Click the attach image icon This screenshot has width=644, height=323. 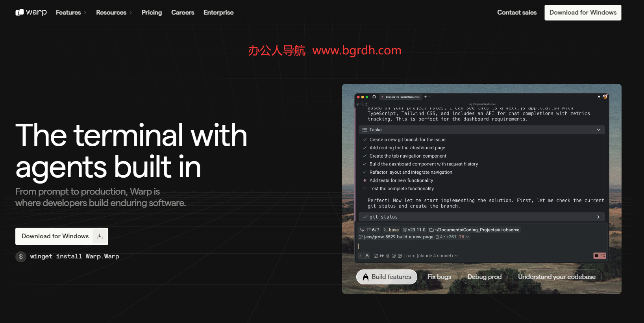(400, 256)
